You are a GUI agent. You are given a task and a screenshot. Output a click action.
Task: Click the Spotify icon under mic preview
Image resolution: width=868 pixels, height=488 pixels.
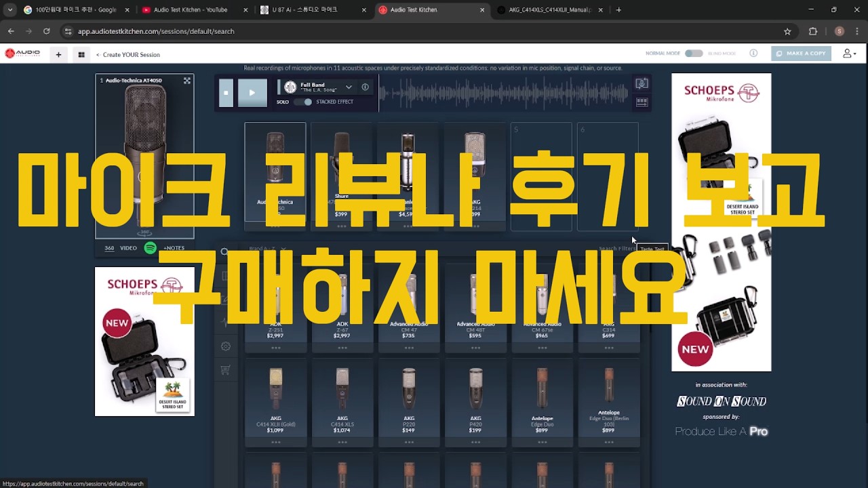(x=151, y=248)
